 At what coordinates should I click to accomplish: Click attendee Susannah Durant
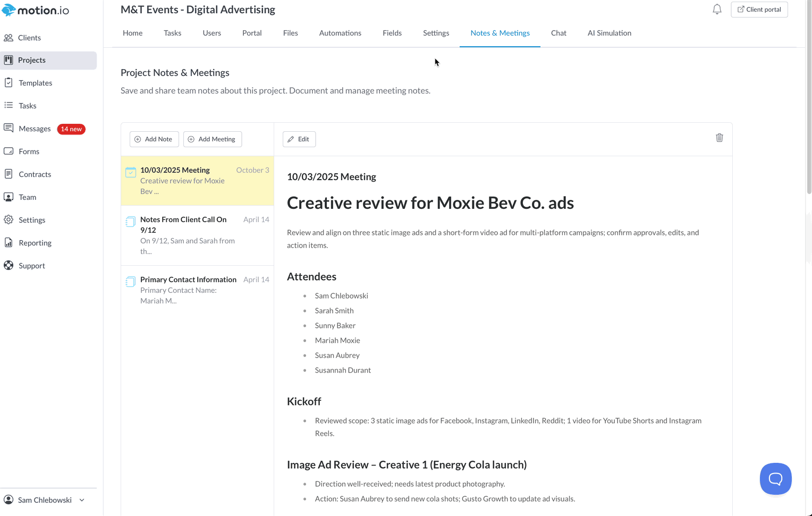pyautogui.click(x=343, y=370)
